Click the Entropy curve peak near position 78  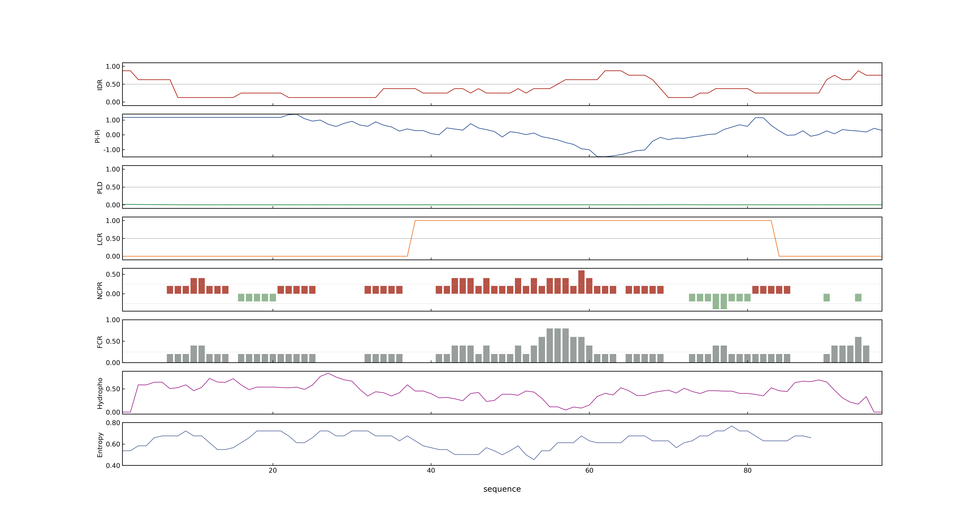pos(732,426)
